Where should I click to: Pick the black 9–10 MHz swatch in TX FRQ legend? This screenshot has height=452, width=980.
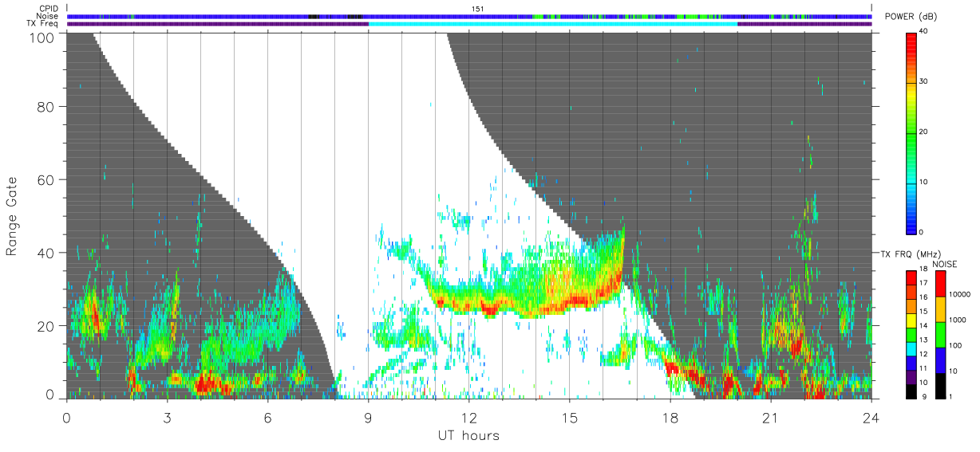tap(911, 391)
